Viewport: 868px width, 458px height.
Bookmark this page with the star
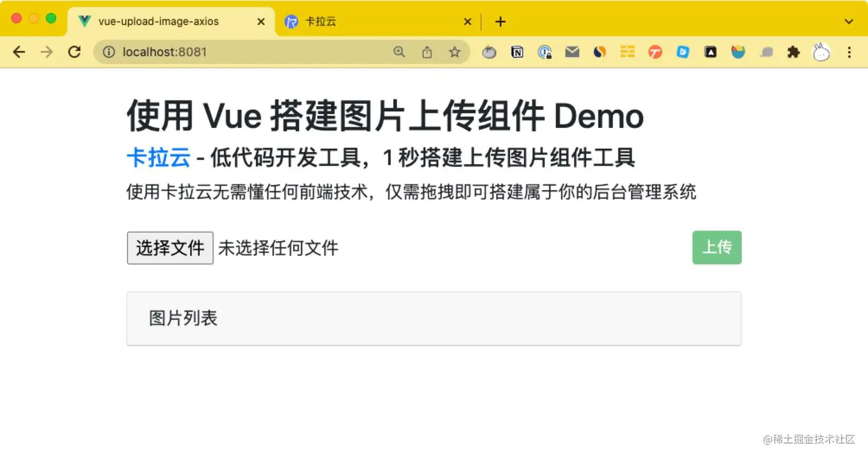pos(455,52)
